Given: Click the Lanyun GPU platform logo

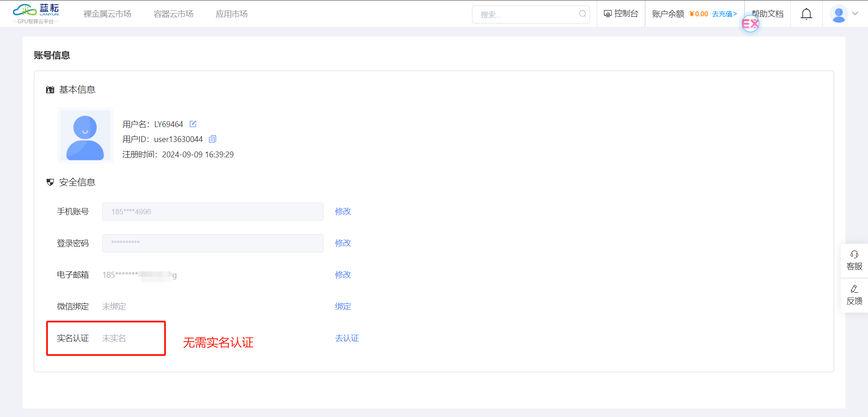Looking at the screenshot, I should 36,14.
